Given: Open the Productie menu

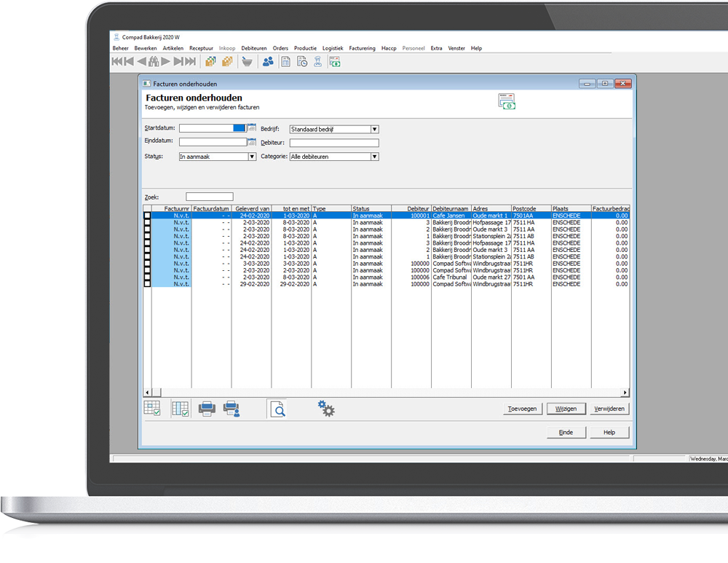Looking at the screenshot, I should [305, 48].
